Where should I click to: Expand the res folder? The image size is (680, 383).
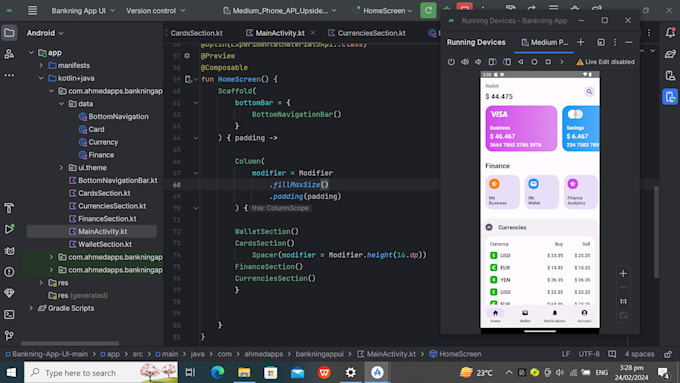pyautogui.click(x=41, y=282)
